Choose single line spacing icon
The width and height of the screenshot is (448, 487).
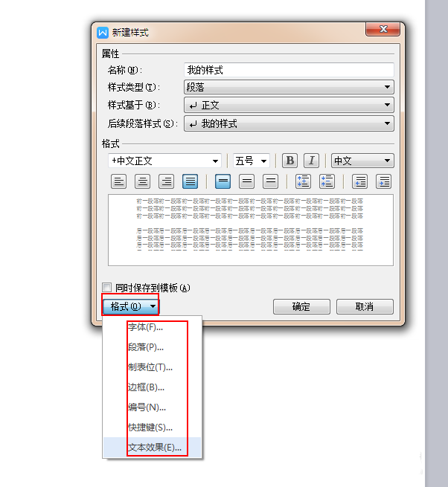[223, 181]
